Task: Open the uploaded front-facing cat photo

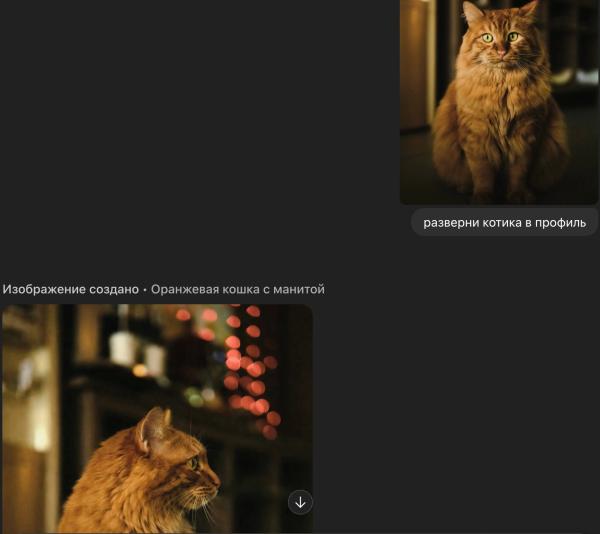Action: coord(499,102)
